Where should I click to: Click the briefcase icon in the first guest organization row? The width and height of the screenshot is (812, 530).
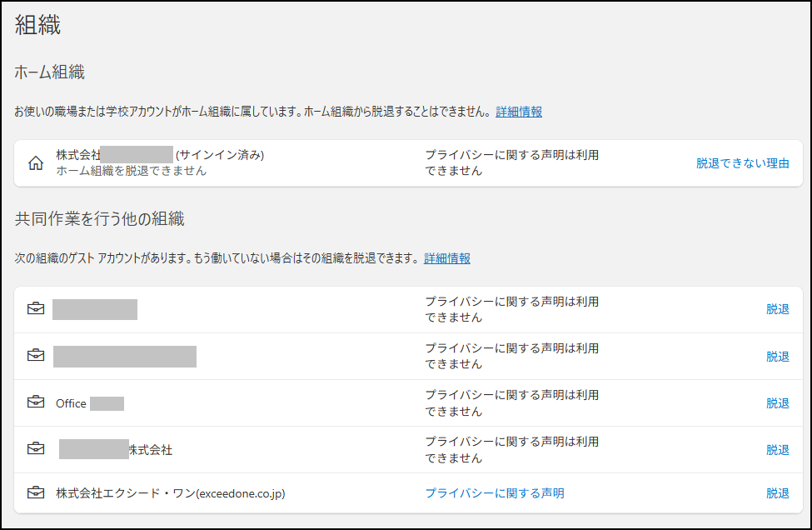[x=36, y=309]
